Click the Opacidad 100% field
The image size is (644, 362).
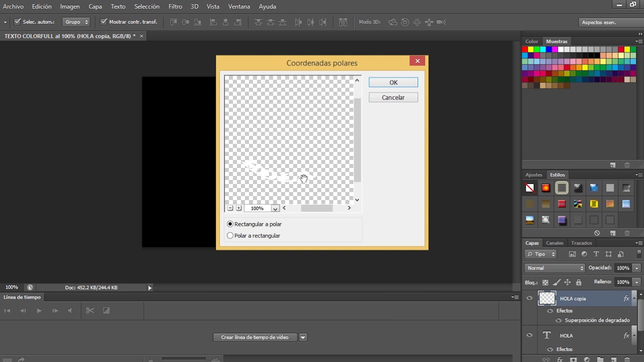(623, 268)
